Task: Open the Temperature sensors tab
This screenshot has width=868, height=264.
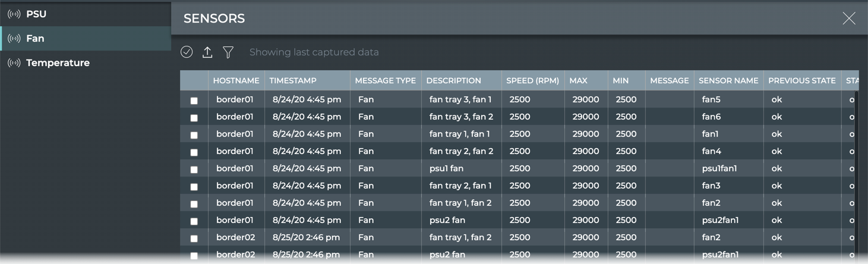Action: [x=58, y=63]
